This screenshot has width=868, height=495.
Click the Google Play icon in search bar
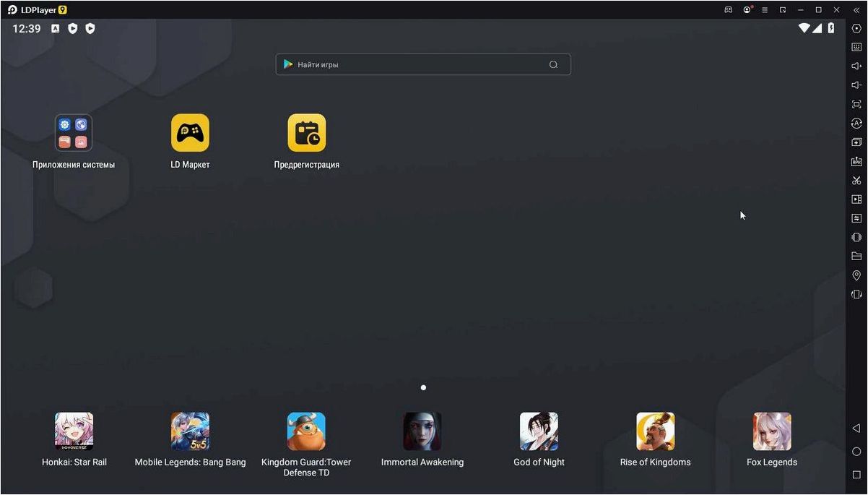288,64
